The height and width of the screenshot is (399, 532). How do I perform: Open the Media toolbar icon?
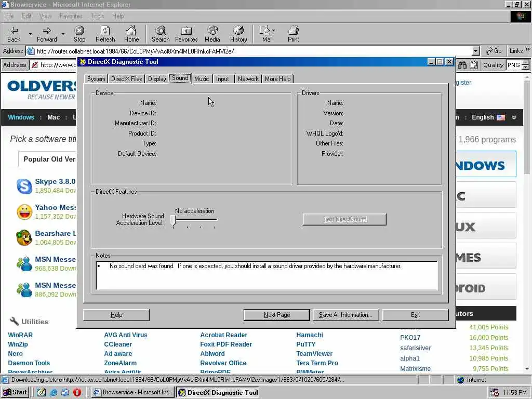point(212,31)
